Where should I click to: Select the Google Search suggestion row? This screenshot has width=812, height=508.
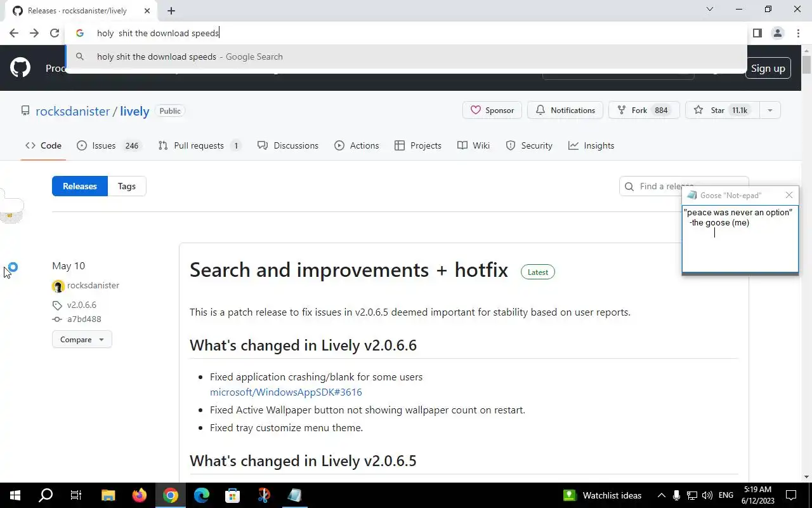point(406,57)
